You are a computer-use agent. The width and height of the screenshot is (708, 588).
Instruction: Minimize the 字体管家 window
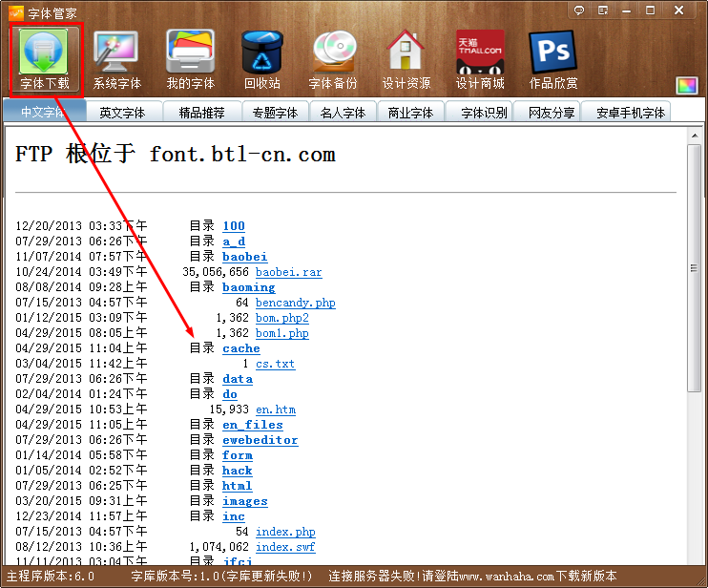tap(626, 10)
